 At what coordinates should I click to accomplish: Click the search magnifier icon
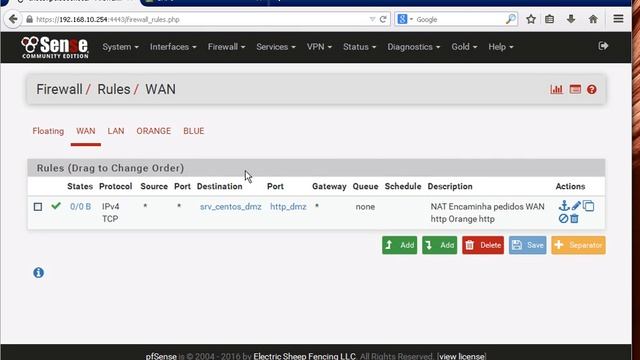tap(511, 19)
